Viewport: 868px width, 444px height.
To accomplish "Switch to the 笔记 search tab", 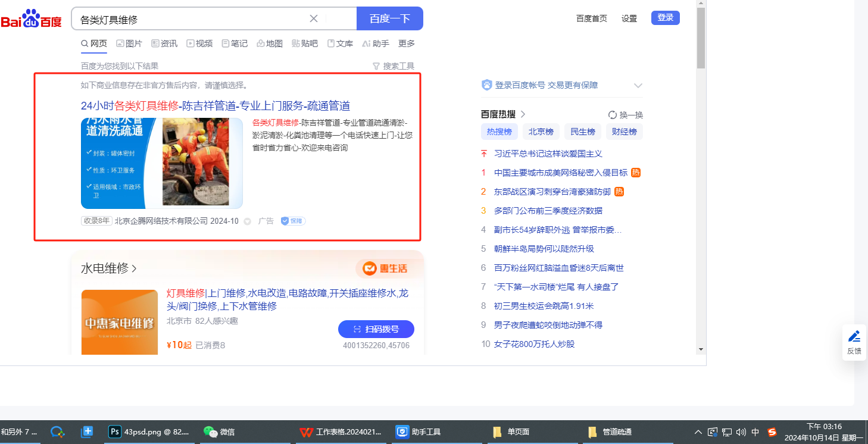I will click(235, 43).
